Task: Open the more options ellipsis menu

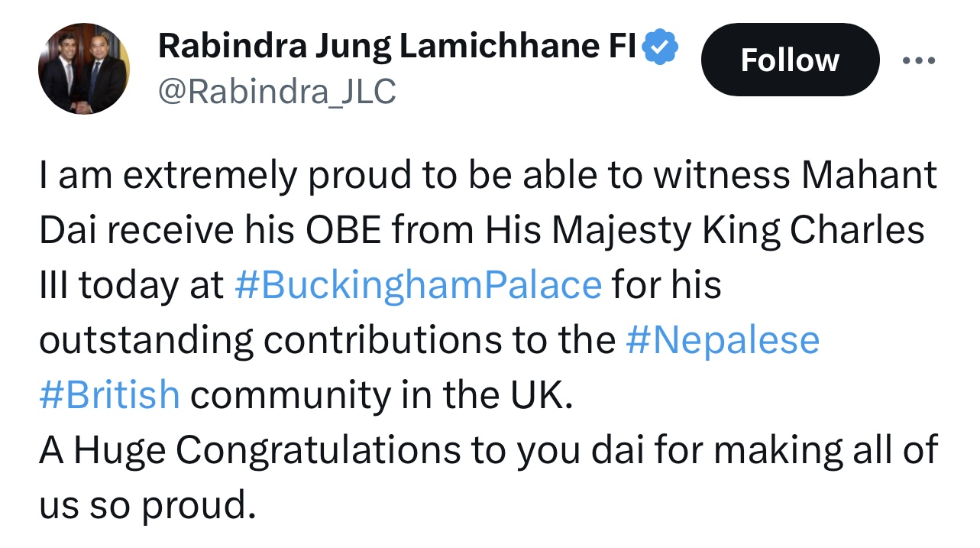Action: point(918,60)
